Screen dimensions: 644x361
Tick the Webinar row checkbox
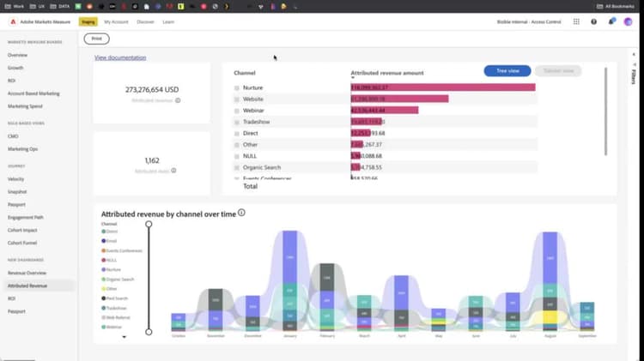pyautogui.click(x=237, y=111)
